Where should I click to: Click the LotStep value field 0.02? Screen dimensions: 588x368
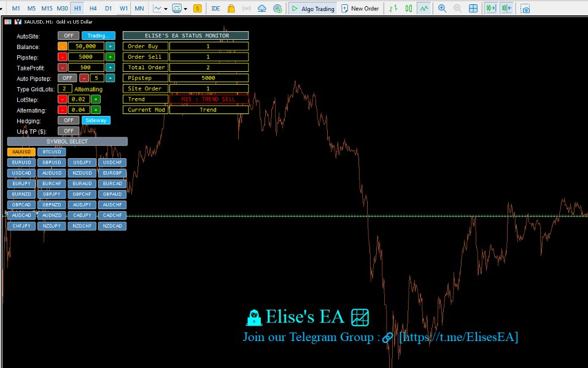pyautogui.click(x=79, y=99)
